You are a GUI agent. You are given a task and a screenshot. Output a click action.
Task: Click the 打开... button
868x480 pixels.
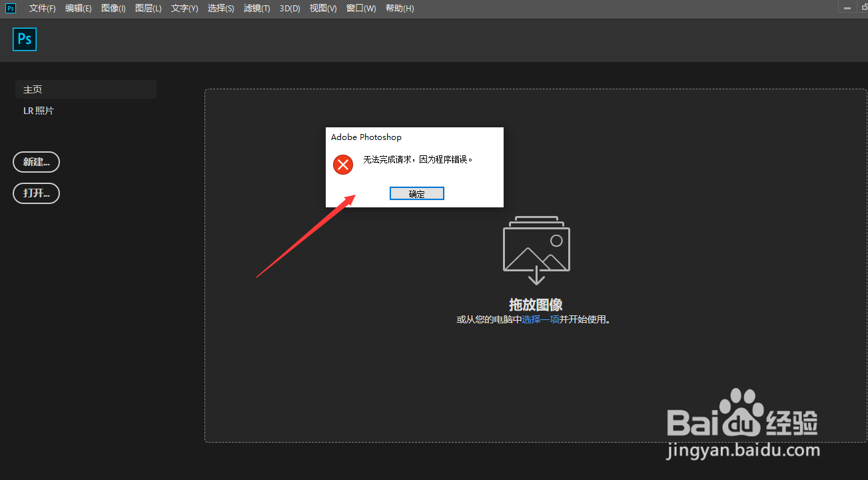click(37, 193)
